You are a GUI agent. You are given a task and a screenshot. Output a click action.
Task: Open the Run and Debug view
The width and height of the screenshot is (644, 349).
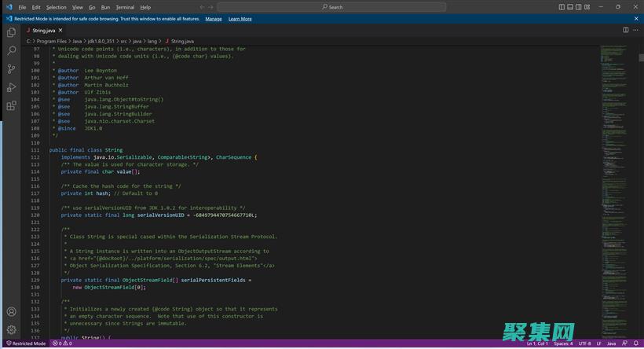coord(11,87)
